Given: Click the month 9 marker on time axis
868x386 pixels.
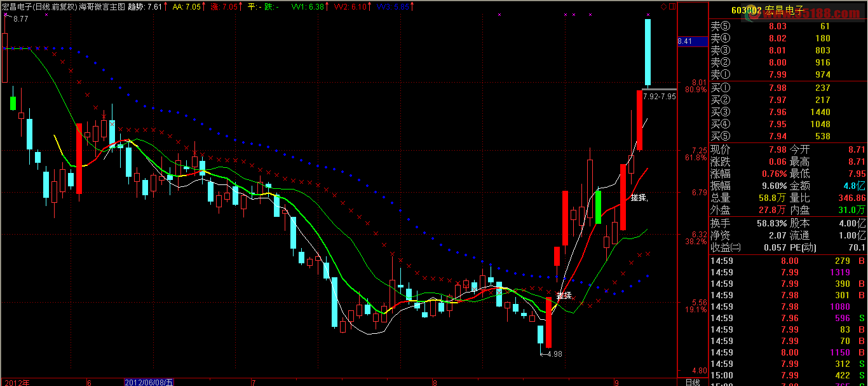Looking at the screenshot, I should 616,382.
